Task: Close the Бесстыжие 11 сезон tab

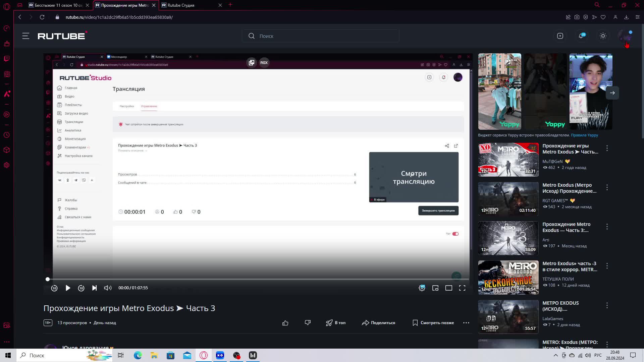Action: click(87, 5)
